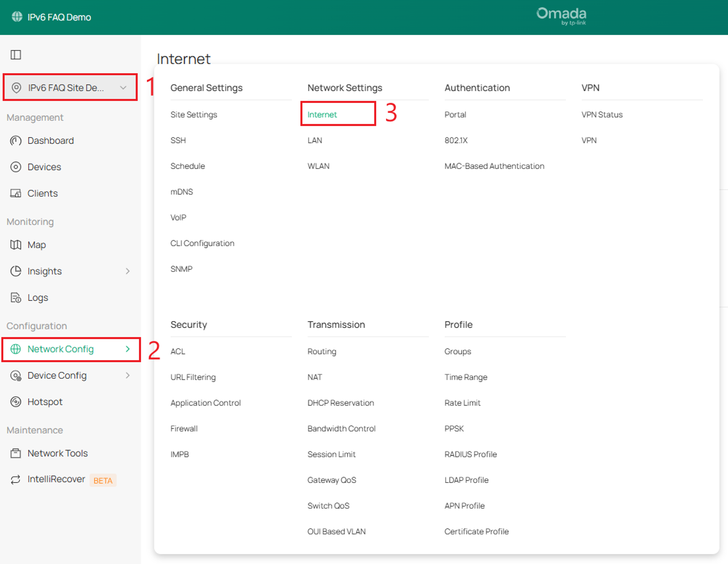Open Routing under Transmission
728x564 pixels.
click(322, 351)
